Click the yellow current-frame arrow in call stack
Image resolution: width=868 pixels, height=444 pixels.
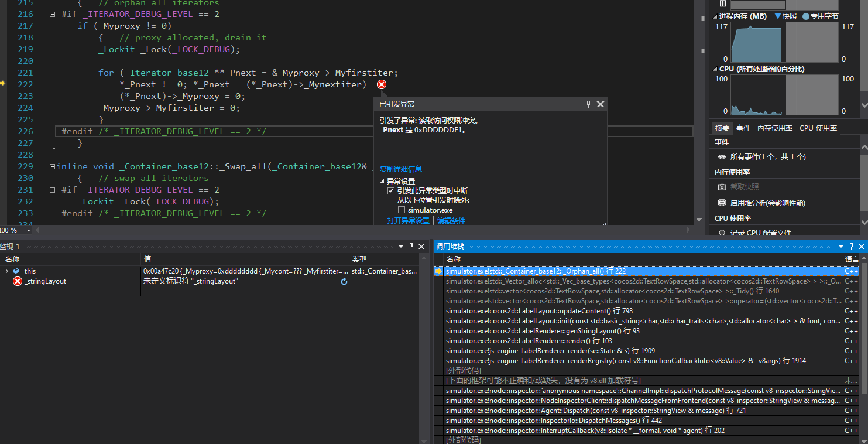438,271
